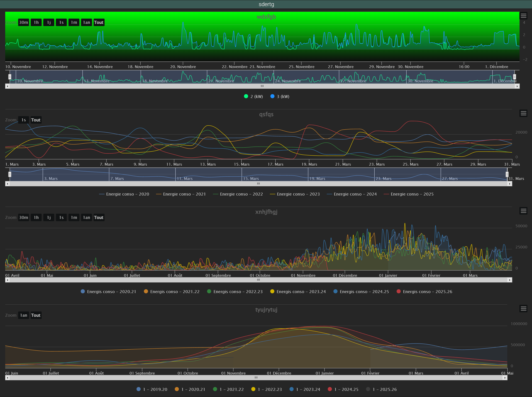Click the wdsfgb navigator left range handle
Screen dimensions: 532x397
click(x=10, y=77)
